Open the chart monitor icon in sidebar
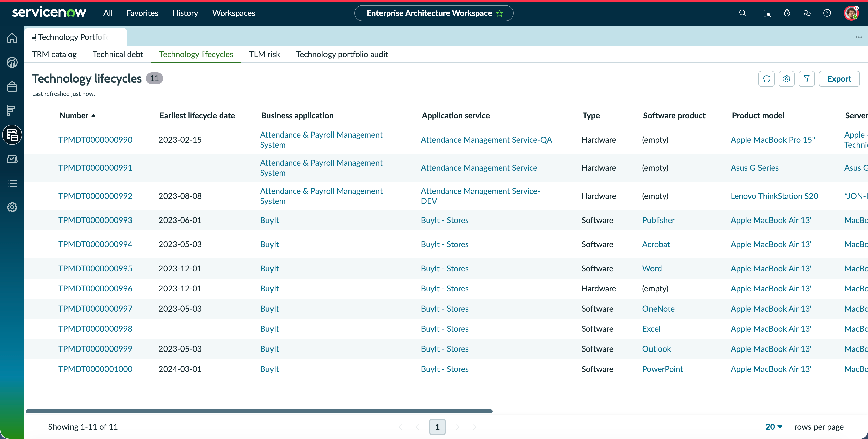 click(12, 159)
